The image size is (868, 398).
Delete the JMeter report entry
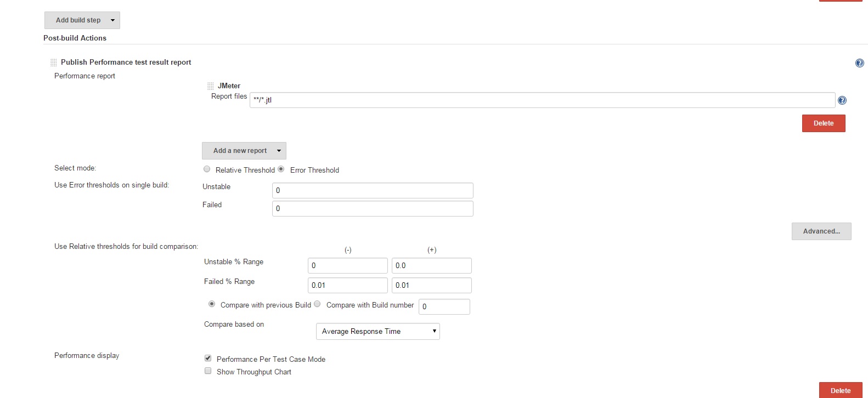823,123
